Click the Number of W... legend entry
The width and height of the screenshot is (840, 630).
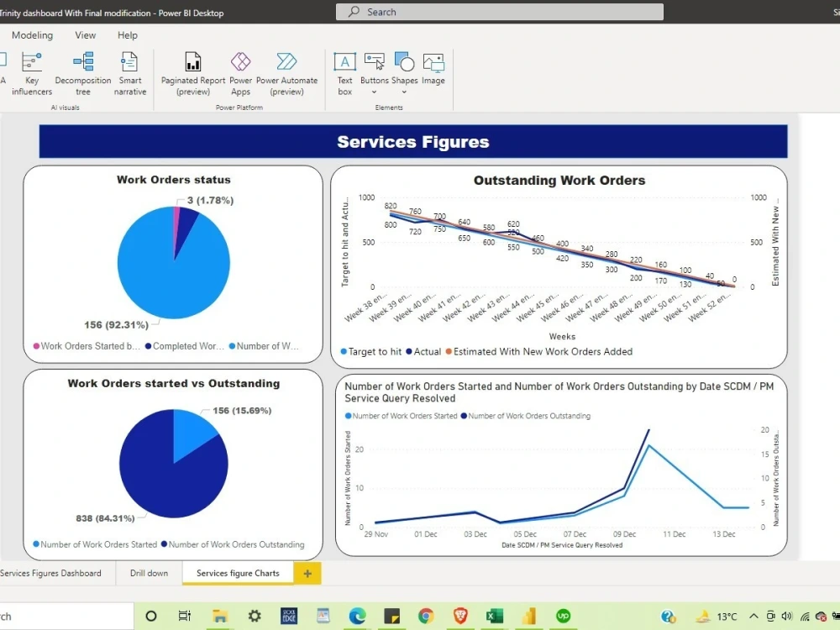click(264, 346)
